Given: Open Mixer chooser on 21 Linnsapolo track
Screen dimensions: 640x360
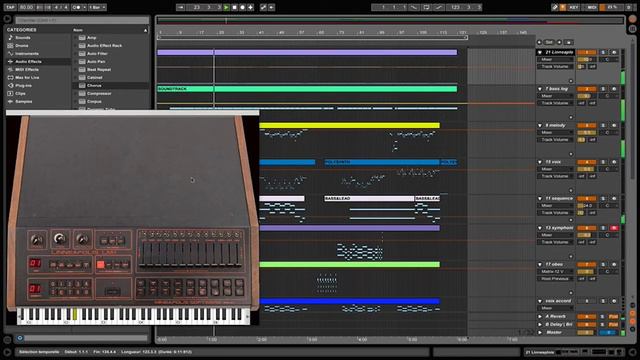Looking at the screenshot, I should [x=555, y=60].
